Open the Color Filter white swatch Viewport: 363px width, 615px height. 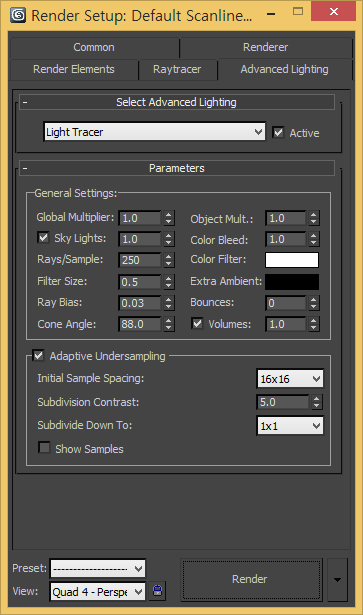pyautogui.click(x=292, y=260)
